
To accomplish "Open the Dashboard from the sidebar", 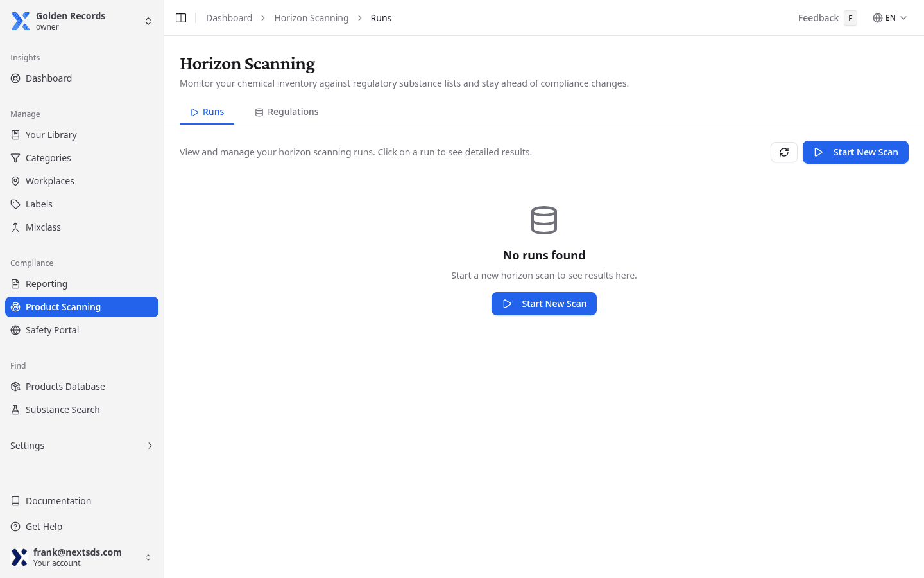I will click(x=49, y=78).
